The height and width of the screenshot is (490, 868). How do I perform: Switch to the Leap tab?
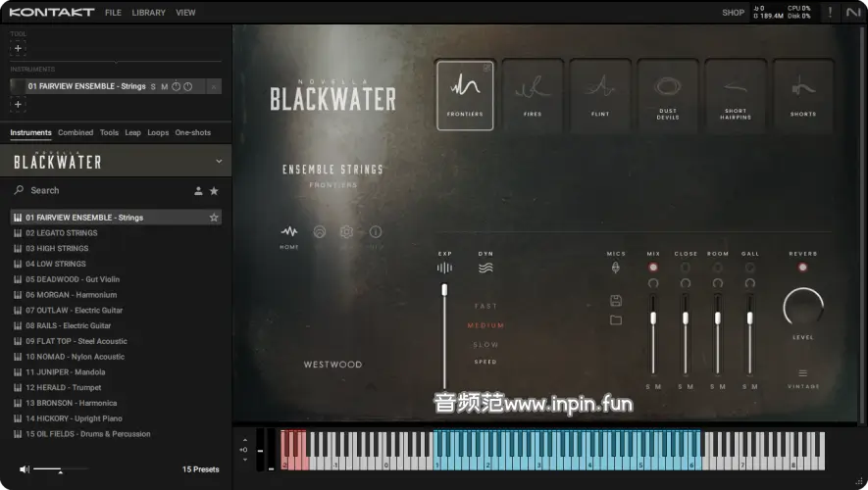point(132,132)
